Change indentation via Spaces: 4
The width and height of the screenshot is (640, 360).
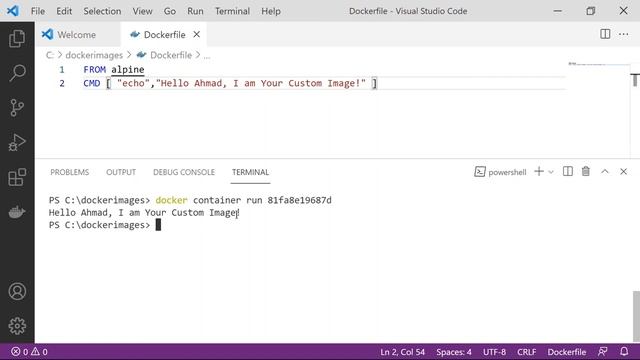pyautogui.click(x=453, y=351)
